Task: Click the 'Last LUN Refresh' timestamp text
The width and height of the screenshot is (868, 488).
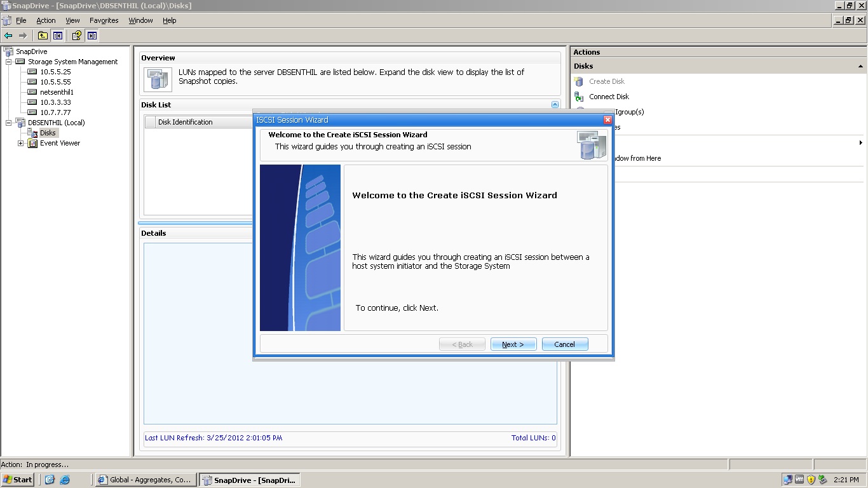Action: point(214,438)
